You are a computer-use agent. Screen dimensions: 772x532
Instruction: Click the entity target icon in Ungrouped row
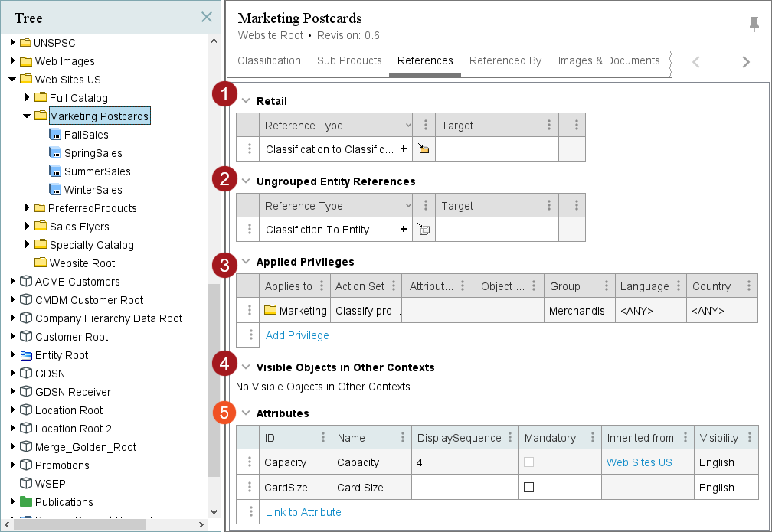[x=424, y=230]
